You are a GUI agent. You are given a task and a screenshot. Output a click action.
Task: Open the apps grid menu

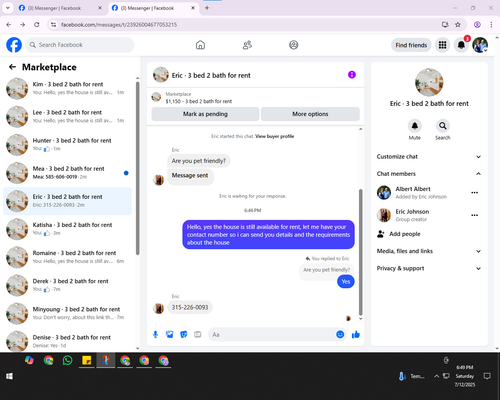coord(442,45)
